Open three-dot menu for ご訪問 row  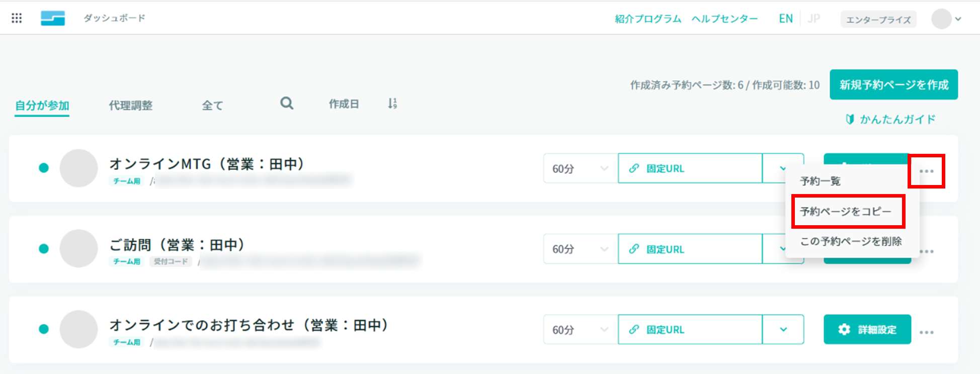tap(926, 251)
